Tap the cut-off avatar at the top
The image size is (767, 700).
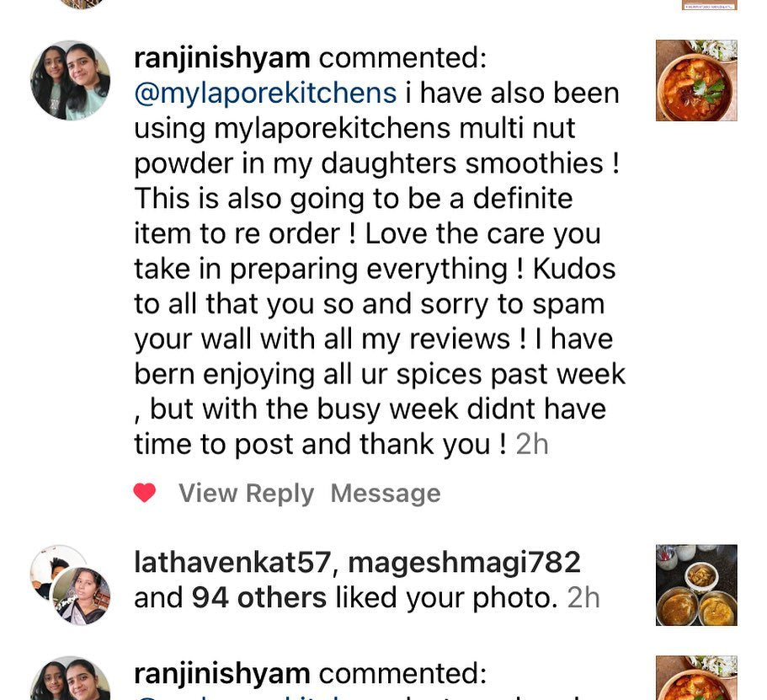click(x=81, y=4)
